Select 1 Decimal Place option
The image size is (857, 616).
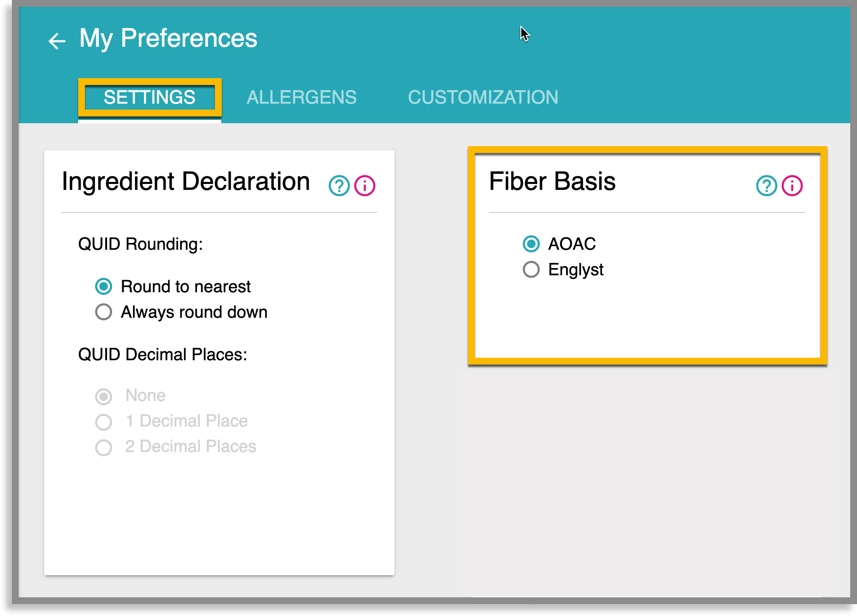(x=172, y=421)
